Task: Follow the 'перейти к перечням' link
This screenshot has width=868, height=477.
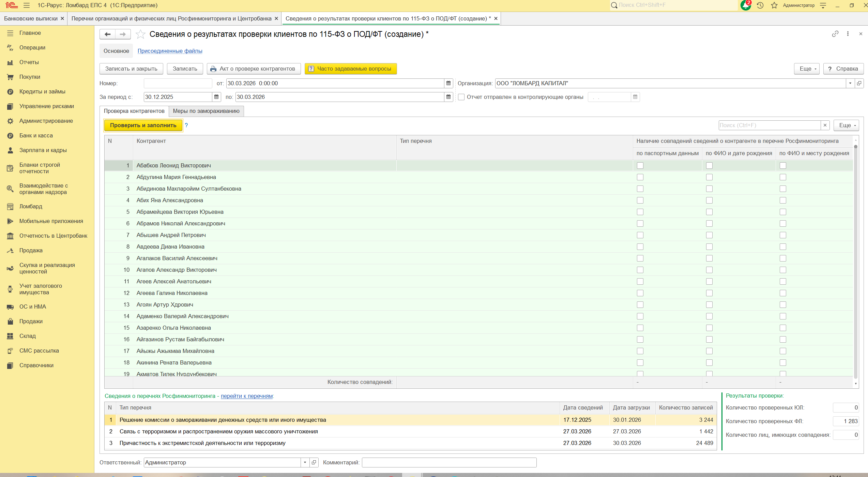Action: point(246,396)
